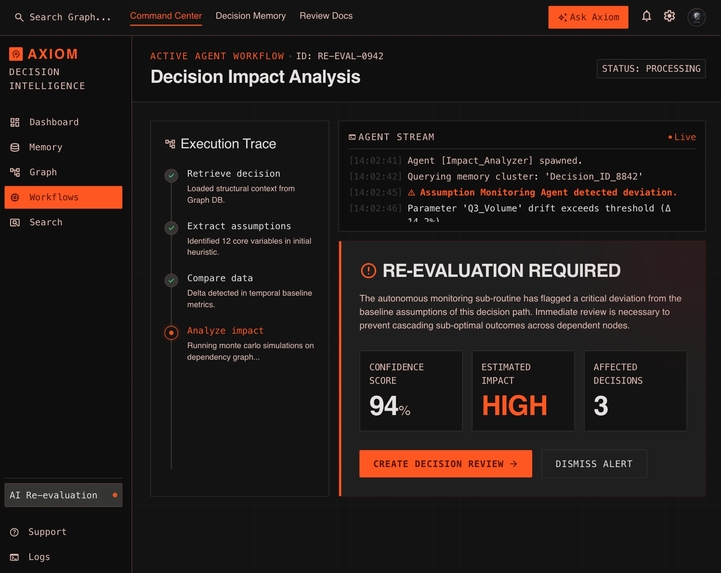Select the Workflows sidebar item
This screenshot has height=573, width=721.
pyautogui.click(x=63, y=197)
